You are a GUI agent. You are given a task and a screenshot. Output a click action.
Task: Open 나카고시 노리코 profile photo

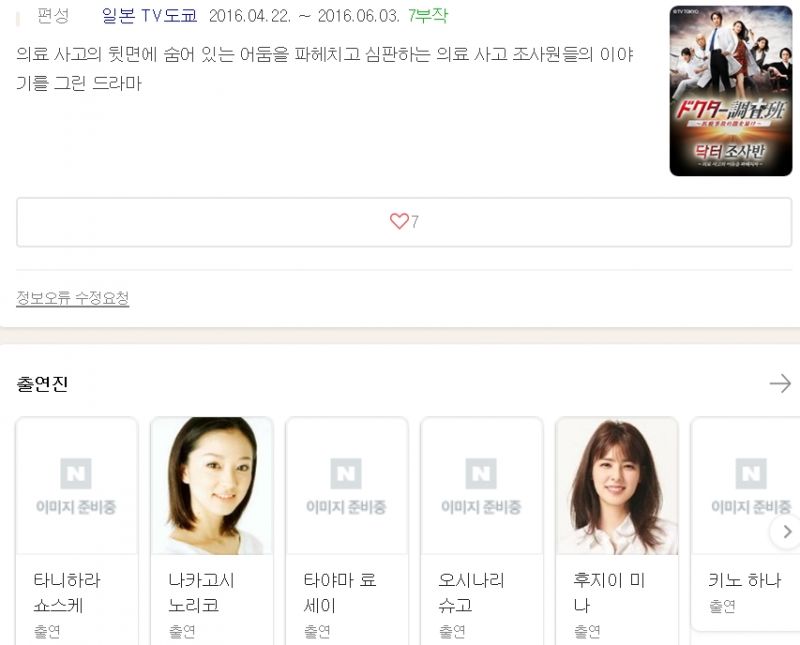pos(212,486)
